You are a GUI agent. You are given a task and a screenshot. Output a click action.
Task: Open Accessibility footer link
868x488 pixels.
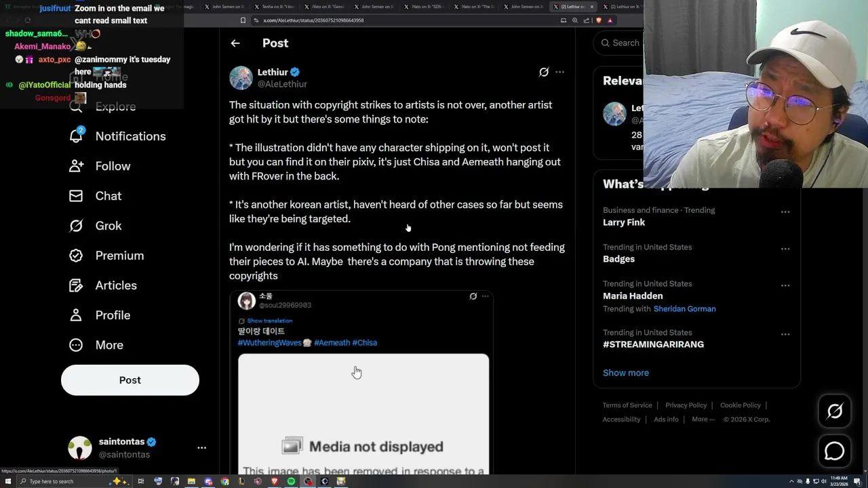(622, 420)
